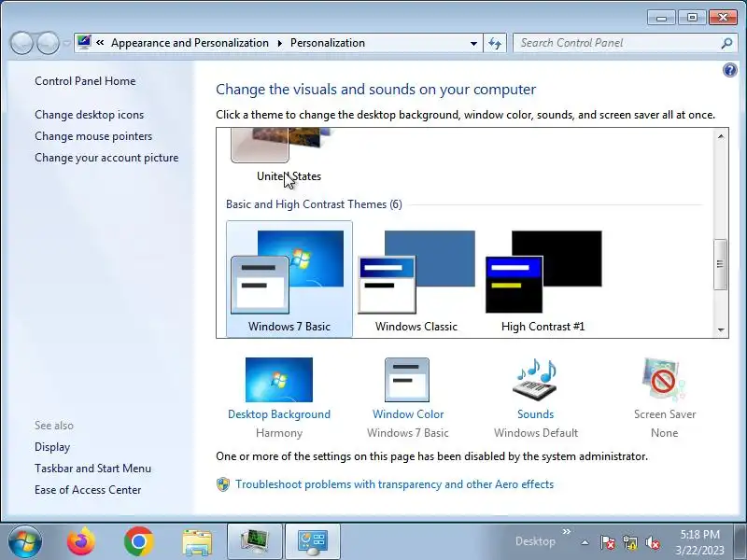This screenshot has width=747, height=560.
Task: Click the Desktop Background text link
Action: tap(279, 414)
